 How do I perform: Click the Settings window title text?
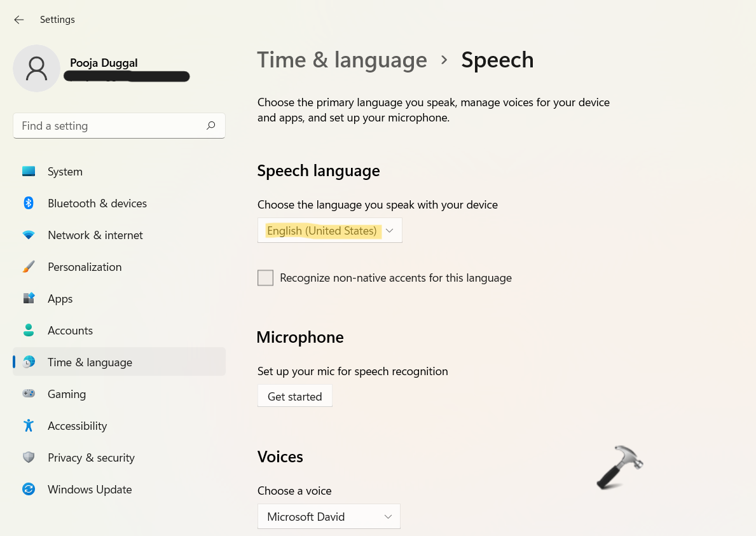(57, 20)
